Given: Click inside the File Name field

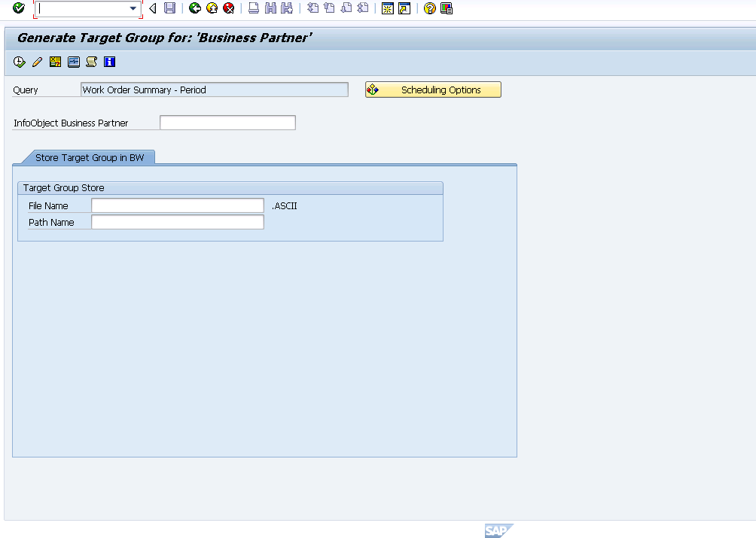Looking at the screenshot, I should pos(177,205).
